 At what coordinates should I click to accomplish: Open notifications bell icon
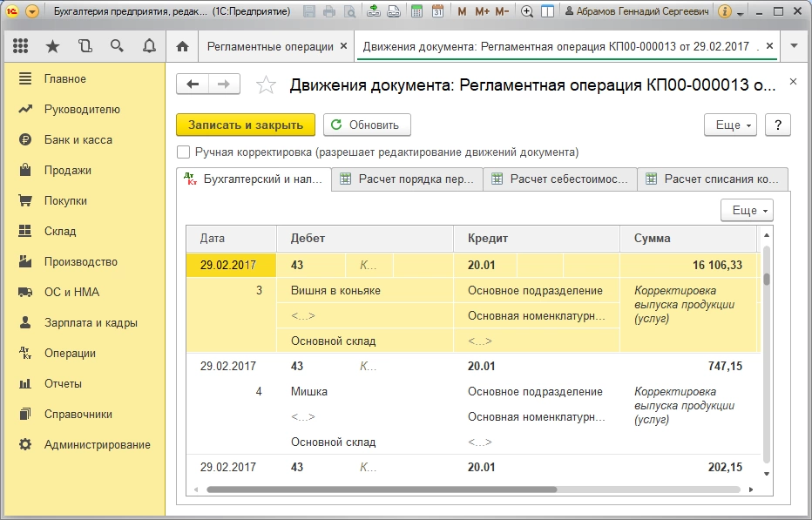click(149, 46)
